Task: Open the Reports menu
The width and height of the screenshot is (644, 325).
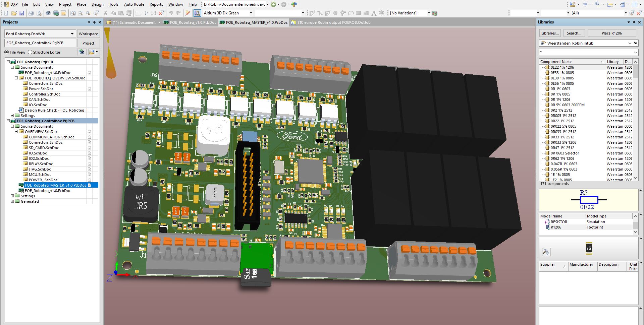Action: (x=156, y=4)
